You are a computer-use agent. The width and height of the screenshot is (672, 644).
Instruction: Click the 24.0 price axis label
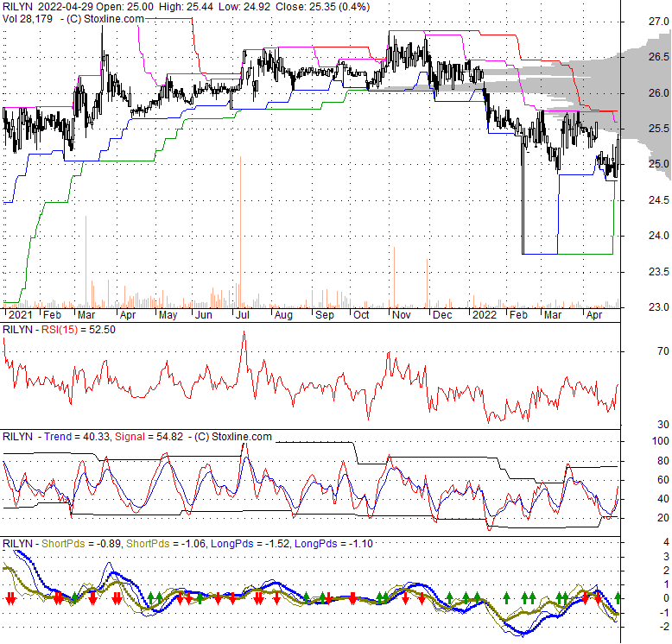(659, 236)
